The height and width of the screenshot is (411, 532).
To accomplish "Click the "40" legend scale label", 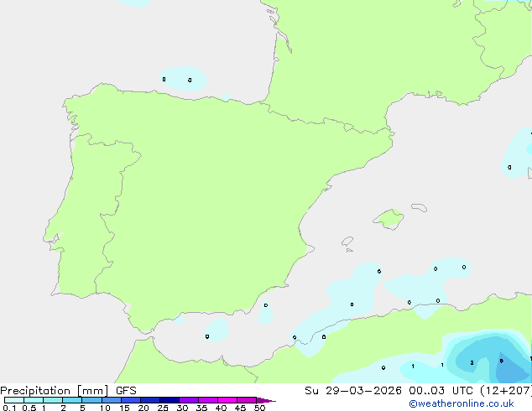I will [221, 408].
